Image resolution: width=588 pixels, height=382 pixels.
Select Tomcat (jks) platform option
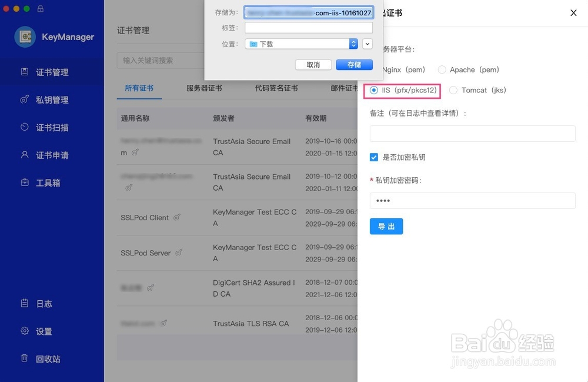[x=477, y=90]
